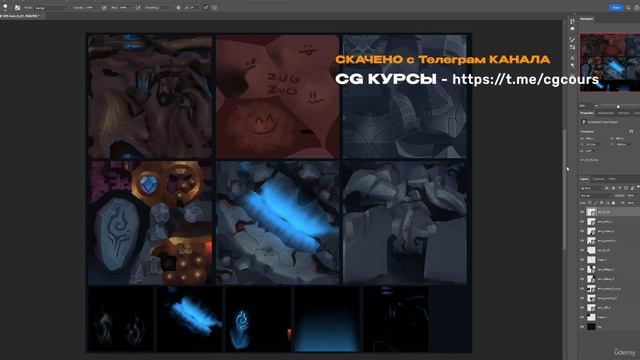The image size is (640, 360).
Task: Filter layers by smart object icon
Action: click(x=632, y=188)
